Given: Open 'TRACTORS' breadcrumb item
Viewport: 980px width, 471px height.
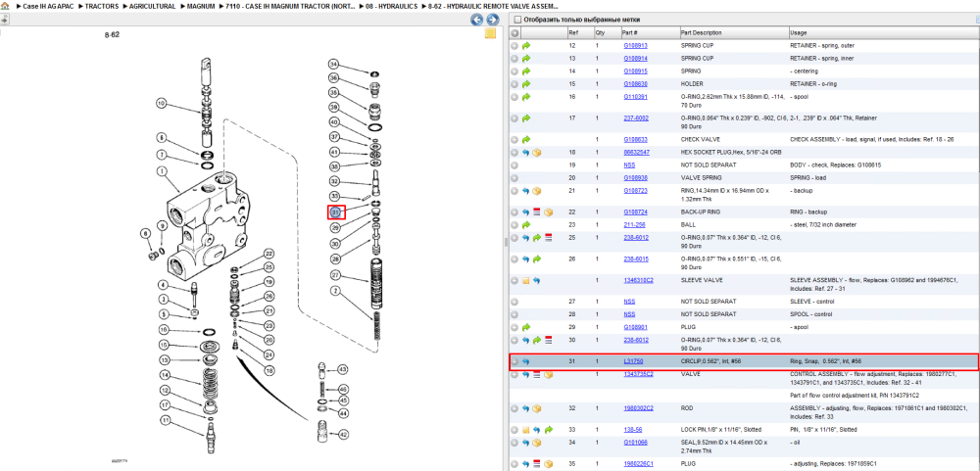Looking at the screenshot, I should pyautogui.click(x=102, y=6).
